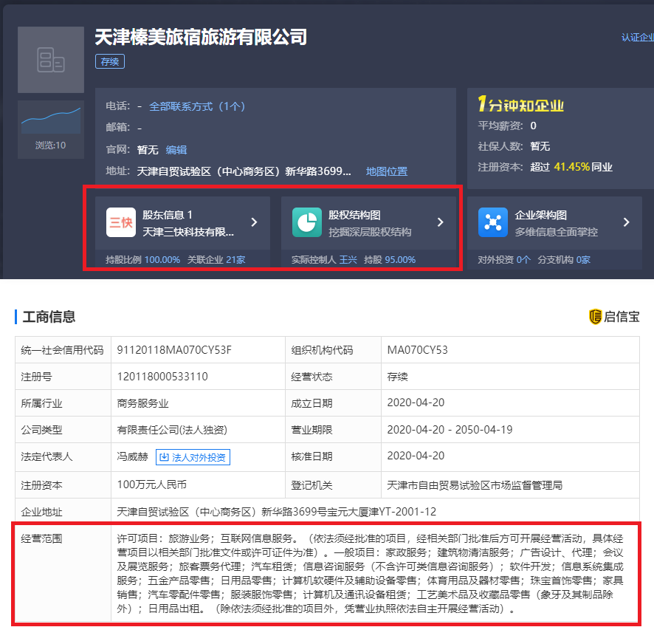The width and height of the screenshot is (654, 644).
Task: Click the 1分钟知企业 heading
Action: coord(521,104)
